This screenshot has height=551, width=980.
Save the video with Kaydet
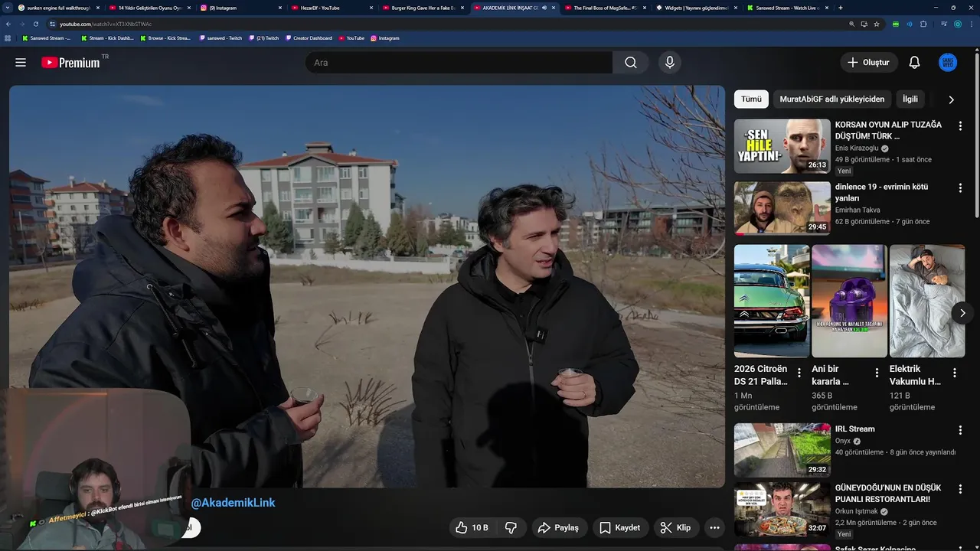pos(619,527)
